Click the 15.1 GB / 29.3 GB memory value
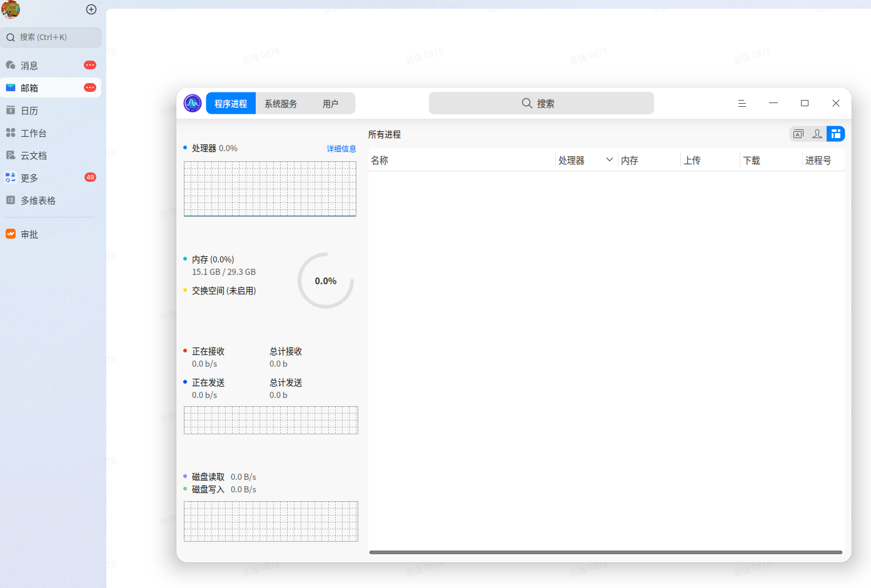871x588 pixels. tap(224, 272)
